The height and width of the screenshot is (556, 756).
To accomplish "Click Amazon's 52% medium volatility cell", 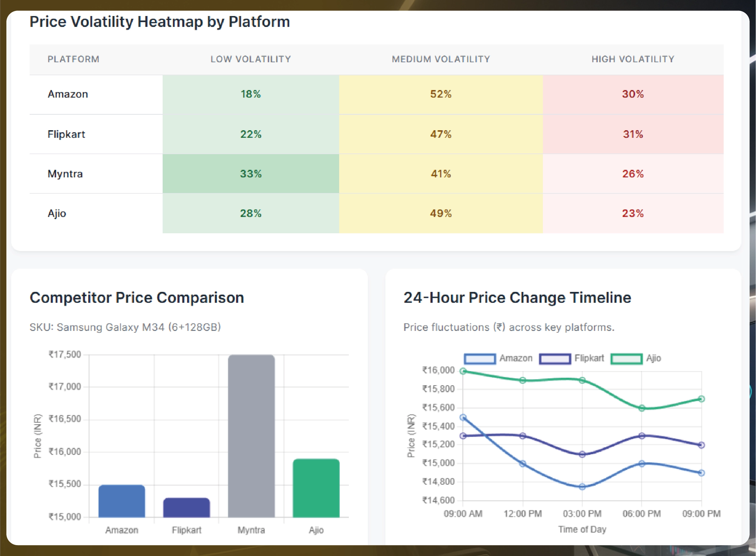I will point(441,94).
